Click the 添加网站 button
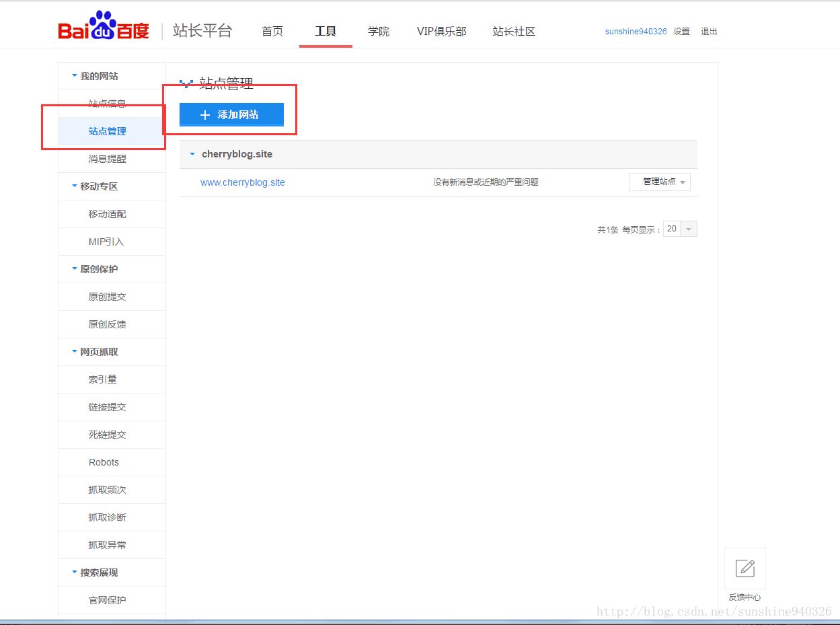Screen dimensions: 840x625 pos(231,115)
